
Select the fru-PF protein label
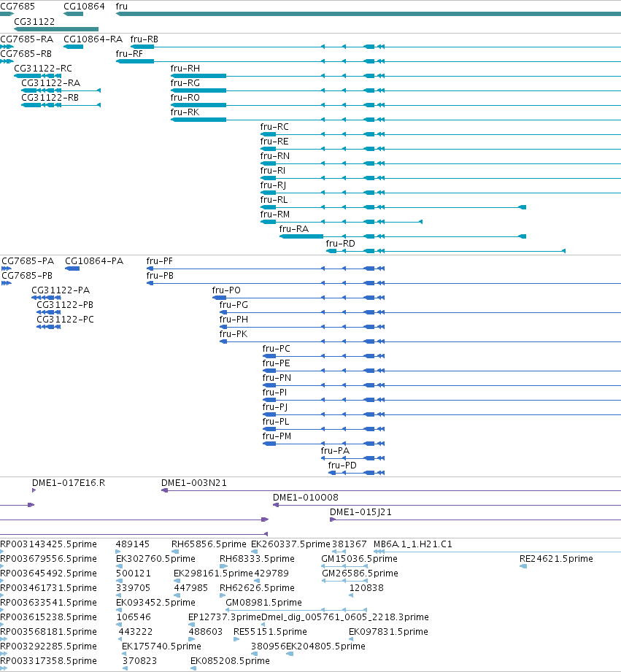point(159,261)
